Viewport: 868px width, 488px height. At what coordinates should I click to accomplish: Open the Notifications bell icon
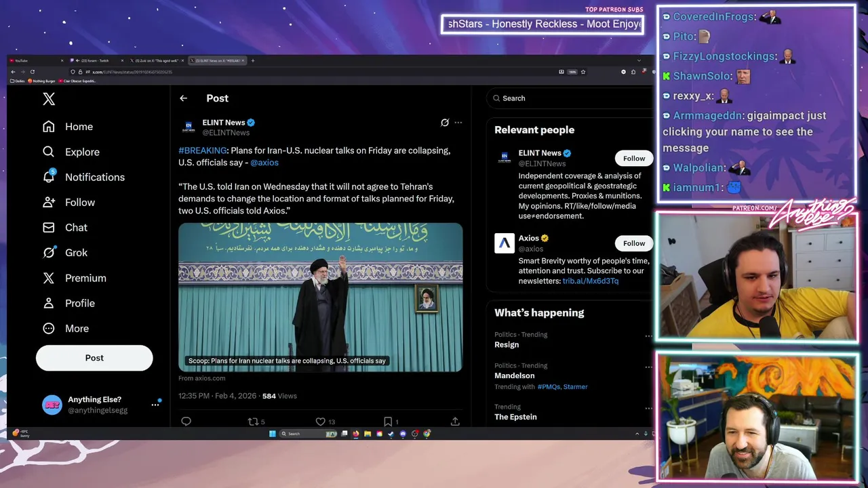(49, 177)
